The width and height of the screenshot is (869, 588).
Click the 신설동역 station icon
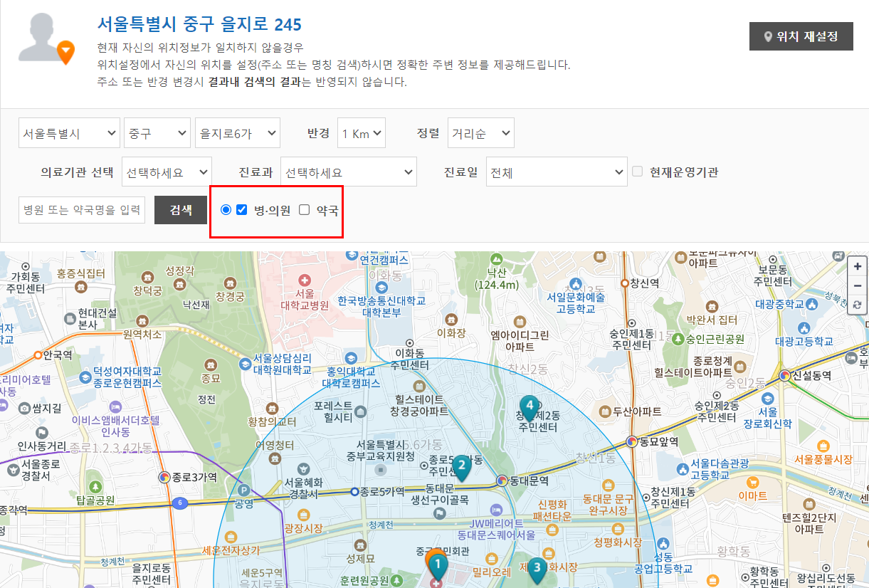point(785,375)
